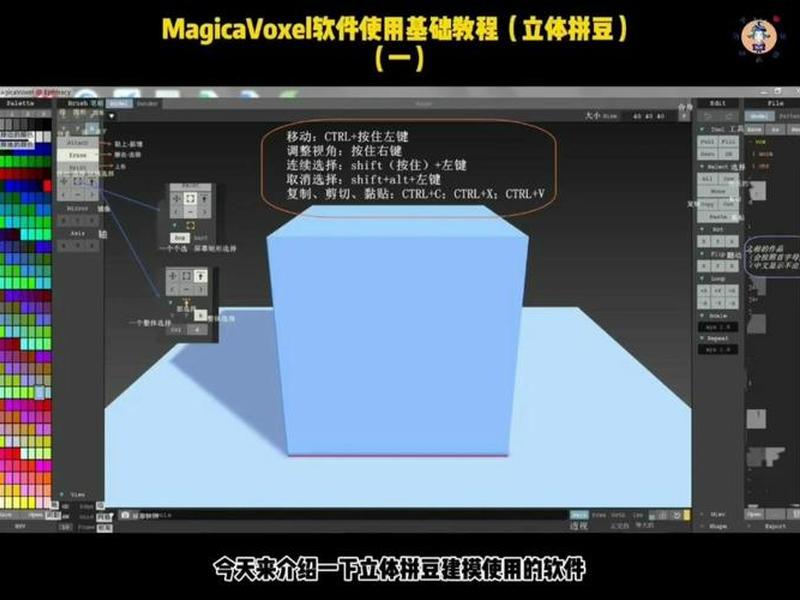The width and height of the screenshot is (800, 600).
Task: Click Select All button
Action: (x=707, y=179)
